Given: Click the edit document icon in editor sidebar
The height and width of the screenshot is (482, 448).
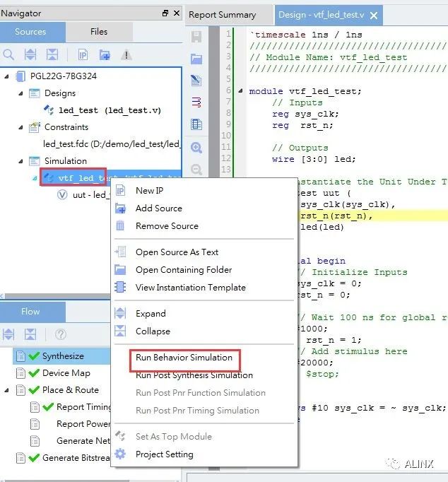Looking at the screenshot, I should pos(196,81).
